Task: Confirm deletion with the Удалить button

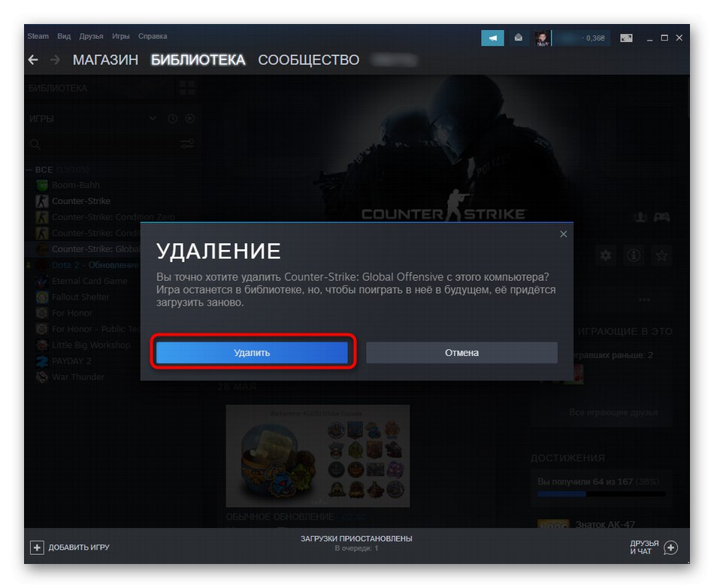Action: (252, 353)
